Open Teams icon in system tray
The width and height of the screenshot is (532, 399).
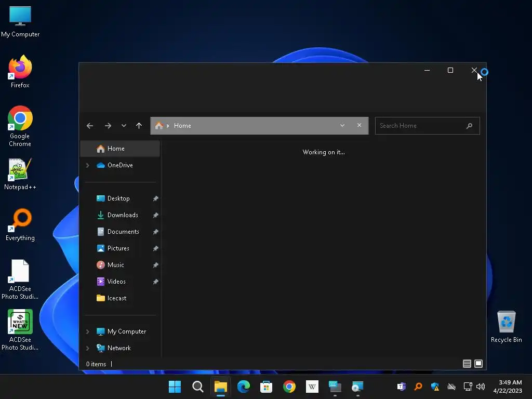402,387
